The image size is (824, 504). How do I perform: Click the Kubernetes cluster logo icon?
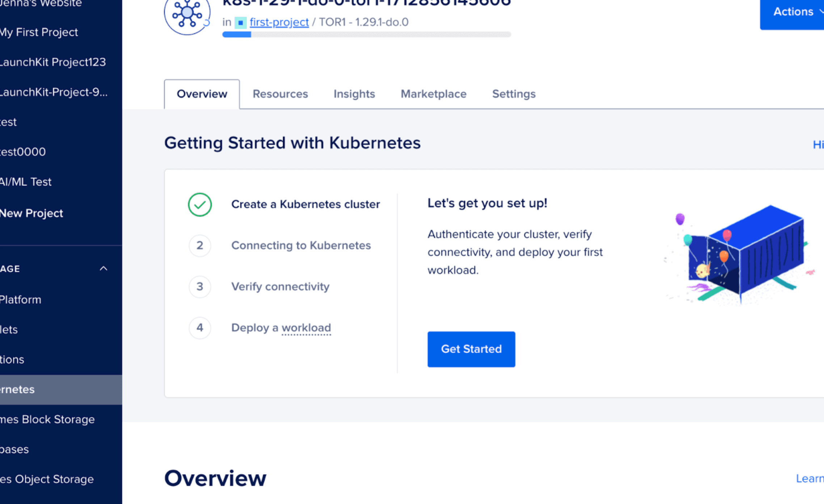187,14
